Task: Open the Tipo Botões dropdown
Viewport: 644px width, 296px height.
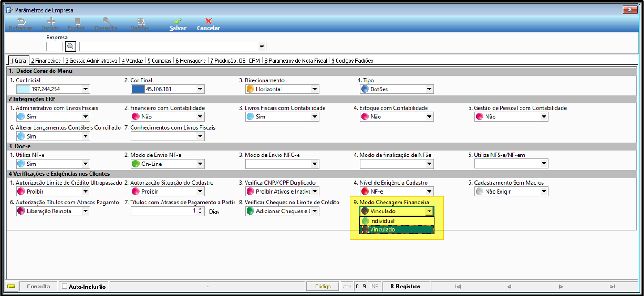Action: point(429,89)
